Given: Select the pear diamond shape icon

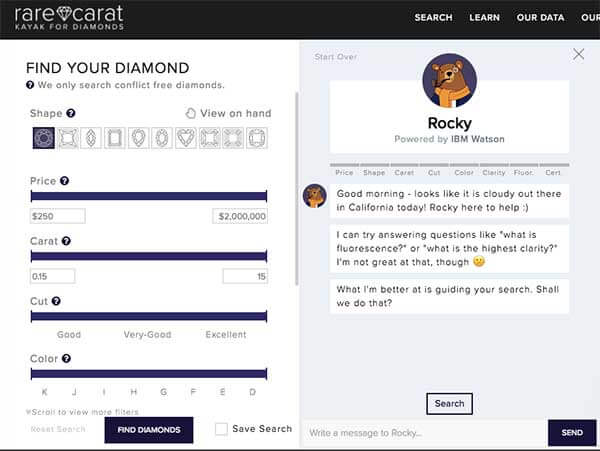Looking at the screenshot, I should tap(138, 138).
